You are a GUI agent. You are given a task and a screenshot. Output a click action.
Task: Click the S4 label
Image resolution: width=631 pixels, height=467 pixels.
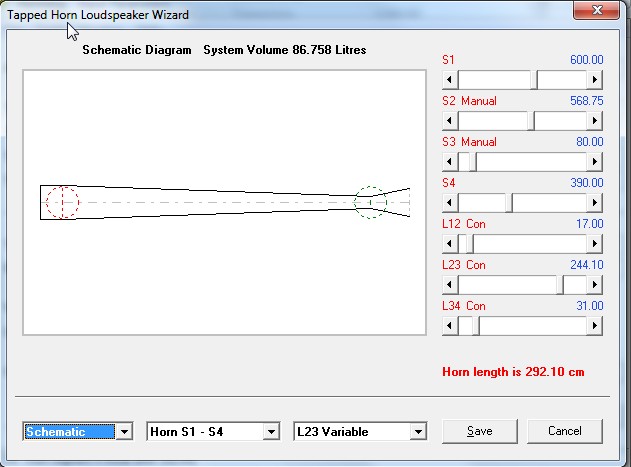pyautogui.click(x=449, y=183)
